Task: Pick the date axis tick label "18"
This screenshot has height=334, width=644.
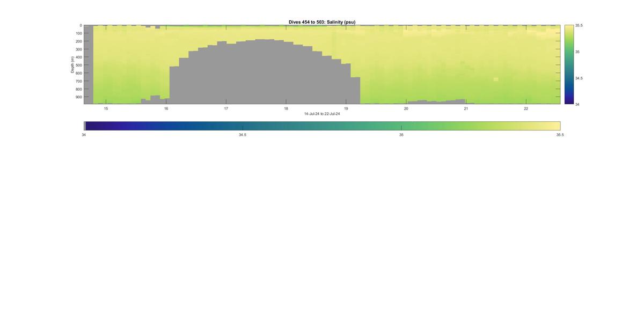Action: (286, 108)
